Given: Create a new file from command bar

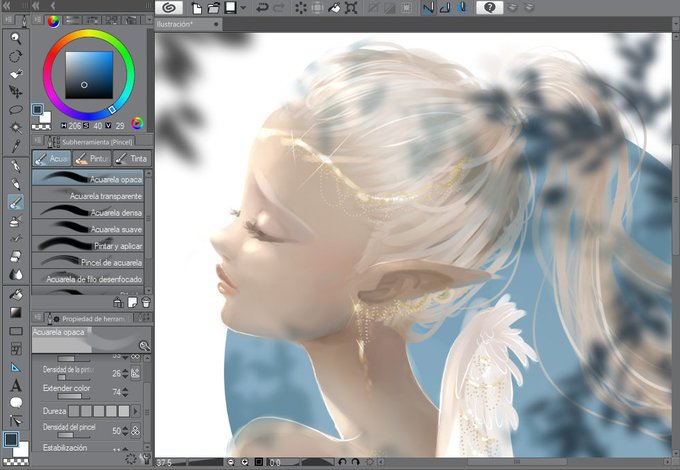Looking at the screenshot, I should click(196, 8).
